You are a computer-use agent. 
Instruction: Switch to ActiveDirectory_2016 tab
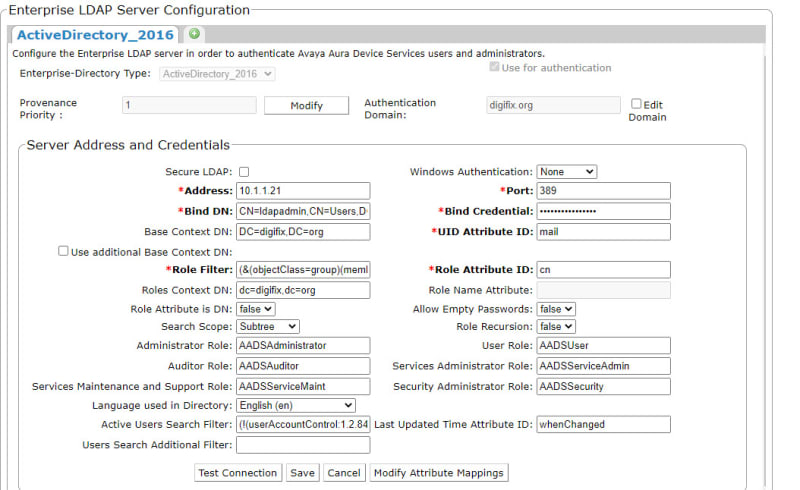pyautogui.click(x=95, y=35)
